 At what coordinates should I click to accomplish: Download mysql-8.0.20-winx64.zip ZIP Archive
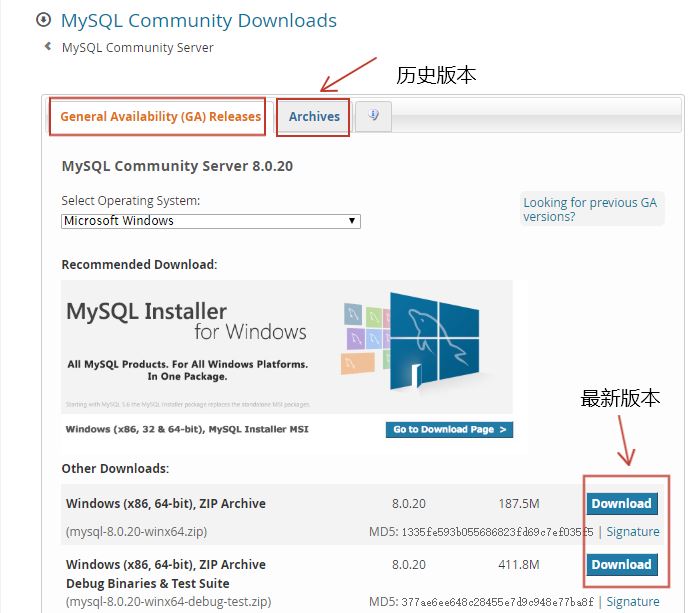click(622, 503)
